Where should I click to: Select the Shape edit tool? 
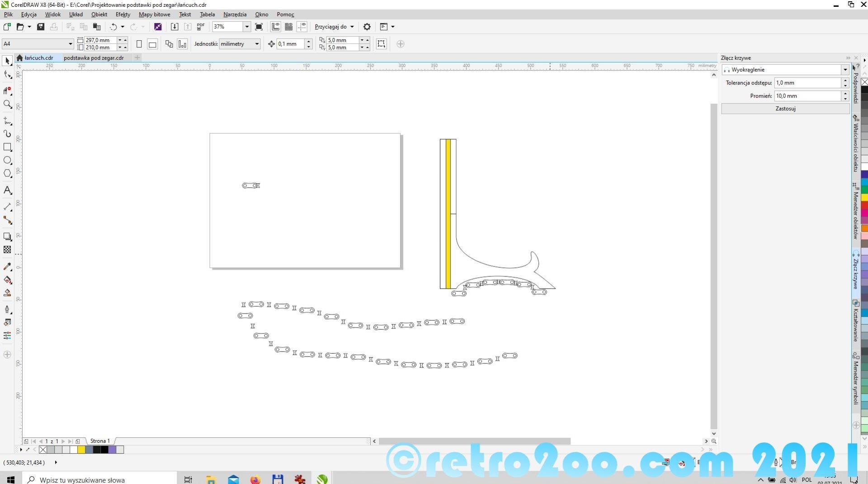[7, 75]
